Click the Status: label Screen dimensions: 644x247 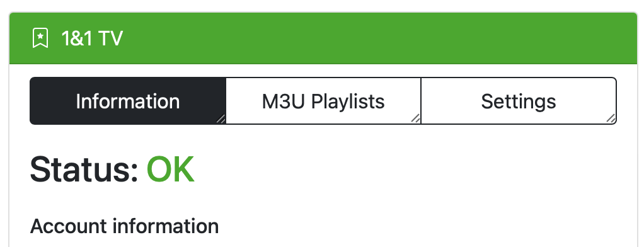pos(84,169)
